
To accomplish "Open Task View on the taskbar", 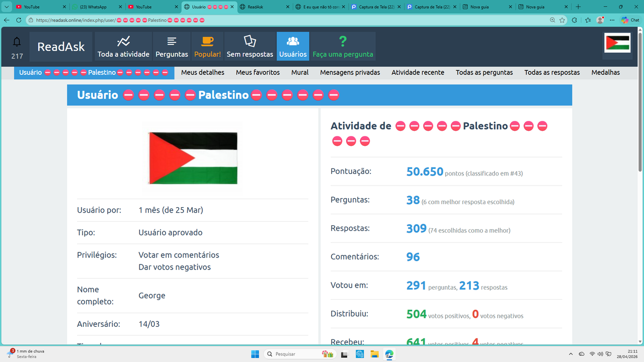I will (x=345, y=354).
